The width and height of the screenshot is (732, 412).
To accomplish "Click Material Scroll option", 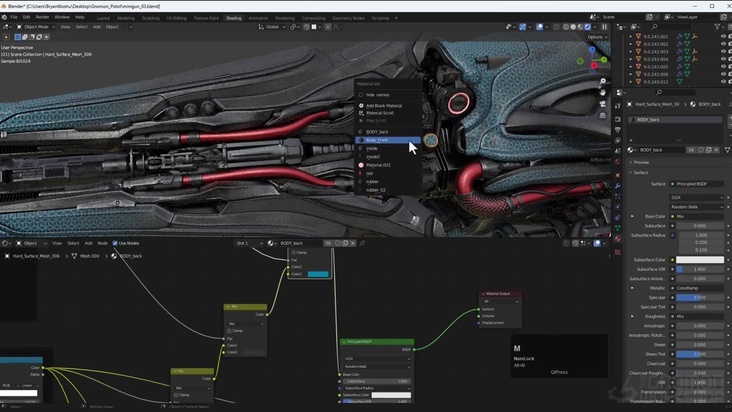I will point(388,113).
